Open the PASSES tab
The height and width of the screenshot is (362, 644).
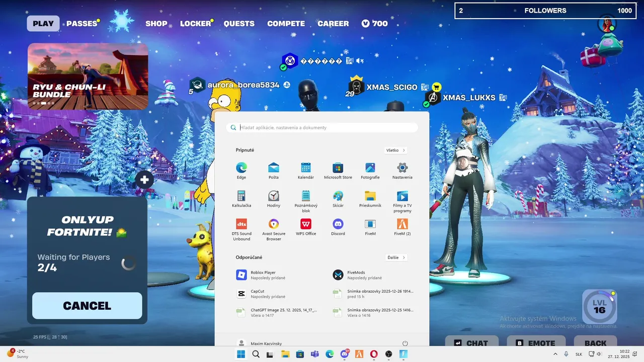tap(82, 24)
